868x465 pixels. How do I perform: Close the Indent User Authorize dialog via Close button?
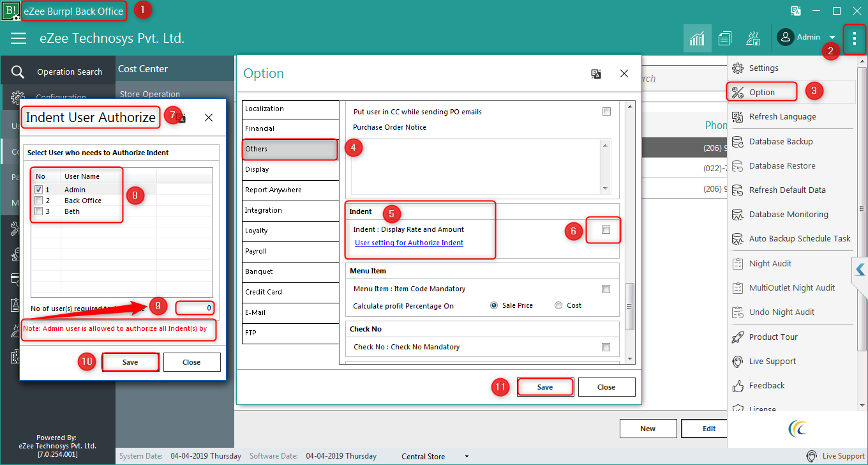coord(191,362)
